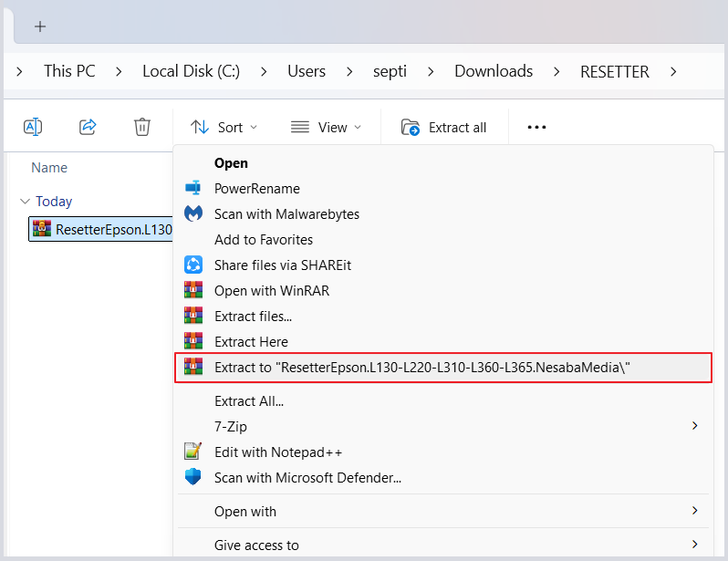Image resolution: width=728 pixels, height=561 pixels.
Task: Click the Extract all toolbar button
Action: point(444,127)
